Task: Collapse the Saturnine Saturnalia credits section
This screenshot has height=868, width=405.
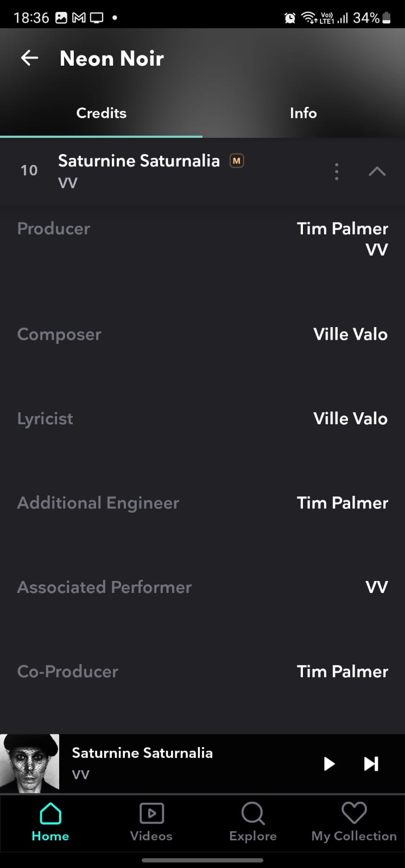Action: tap(377, 171)
